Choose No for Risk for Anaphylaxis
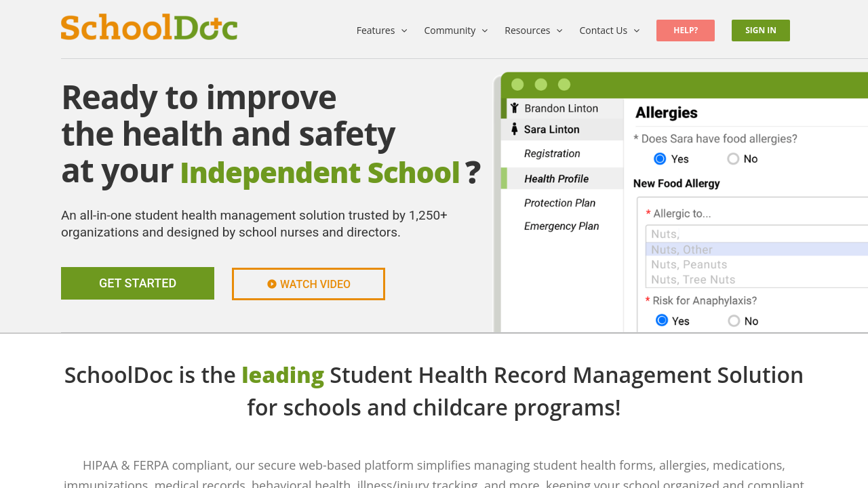Screen dimensions: 868x488 (734, 321)
